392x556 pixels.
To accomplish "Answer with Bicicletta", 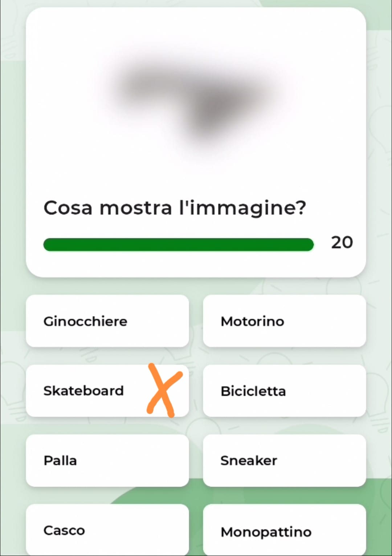I will (284, 391).
